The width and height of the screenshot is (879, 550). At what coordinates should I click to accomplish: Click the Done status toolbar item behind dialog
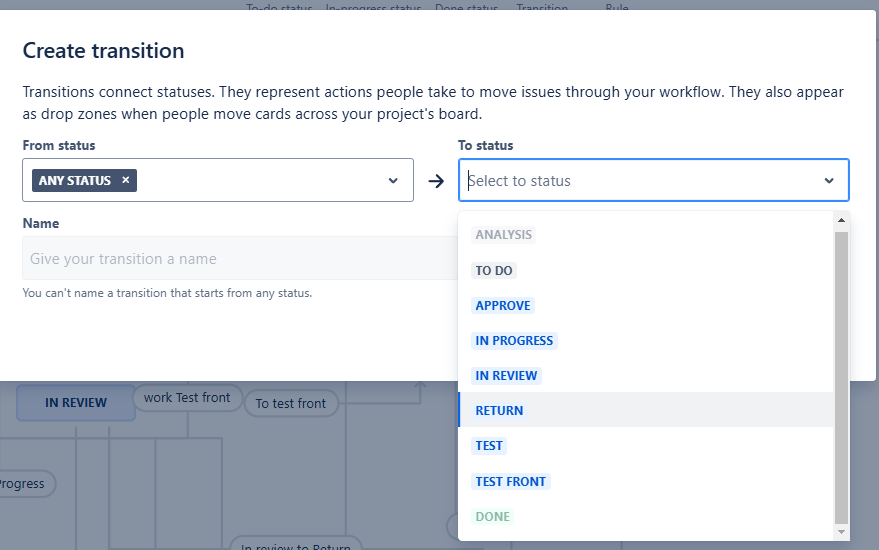tap(466, 8)
